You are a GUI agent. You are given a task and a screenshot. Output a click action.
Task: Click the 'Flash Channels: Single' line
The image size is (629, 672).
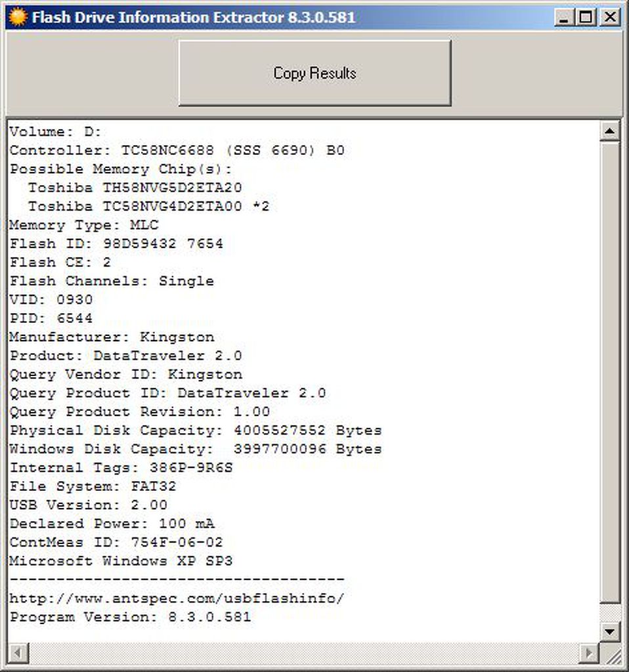112,281
